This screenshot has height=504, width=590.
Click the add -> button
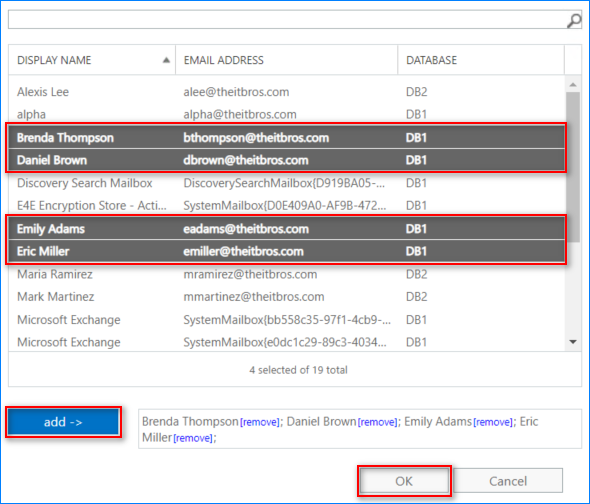(63, 422)
